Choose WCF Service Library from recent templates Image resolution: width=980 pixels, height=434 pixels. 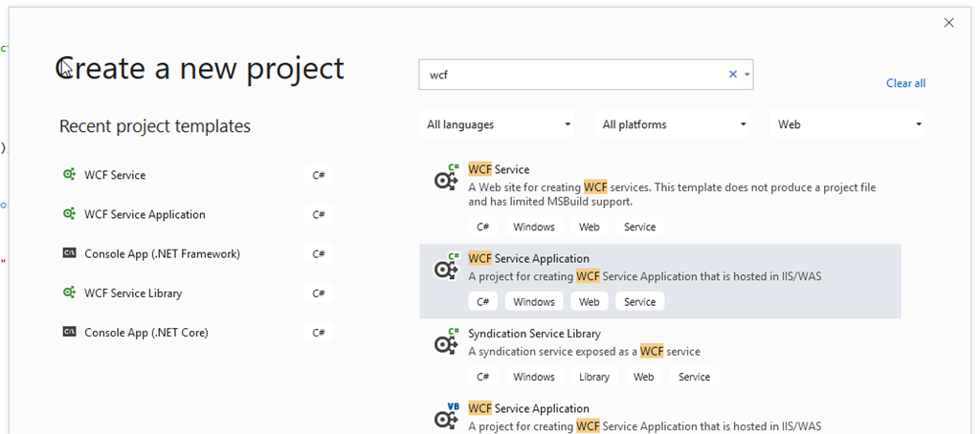133,293
